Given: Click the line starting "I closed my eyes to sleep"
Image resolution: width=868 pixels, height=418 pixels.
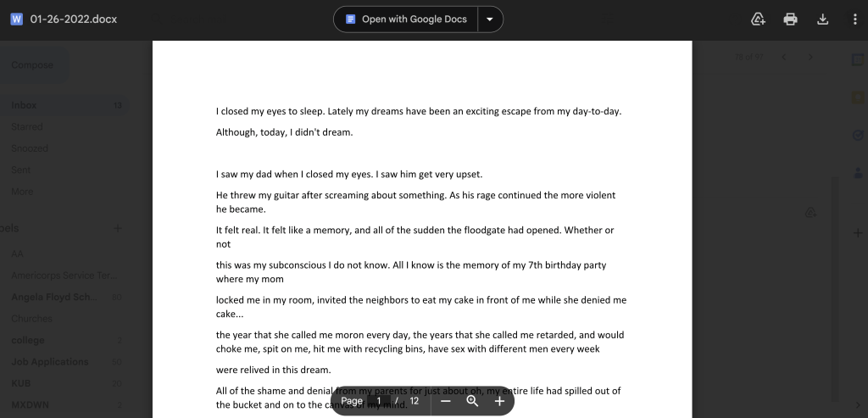Looking at the screenshot, I should point(419,111).
